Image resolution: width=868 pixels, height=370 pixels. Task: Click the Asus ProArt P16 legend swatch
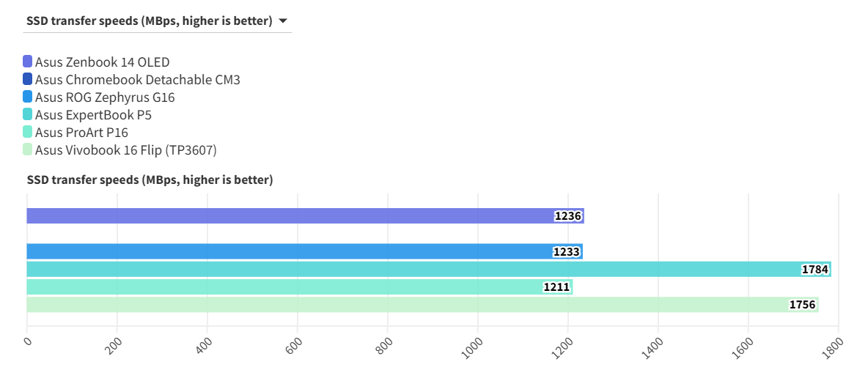(28, 132)
